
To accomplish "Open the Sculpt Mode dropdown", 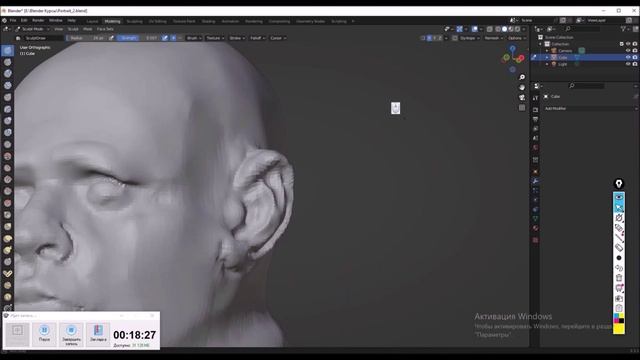I will tap(32, 29).
